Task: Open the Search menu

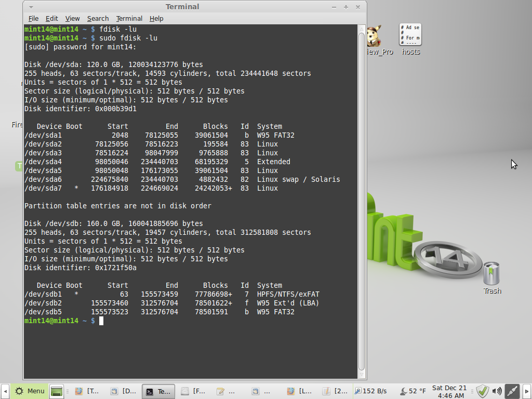Action: point(98,18)
